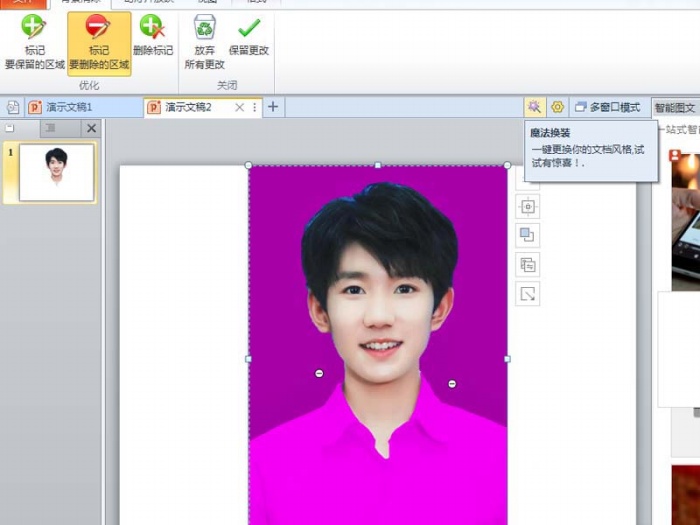
Task: Open the 智能图文 panel
Action: 675,108
